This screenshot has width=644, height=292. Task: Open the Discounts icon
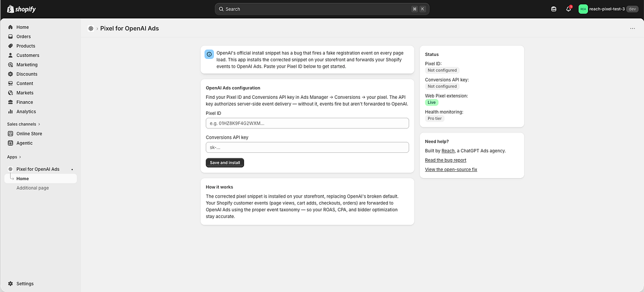[x=10, y=74]
